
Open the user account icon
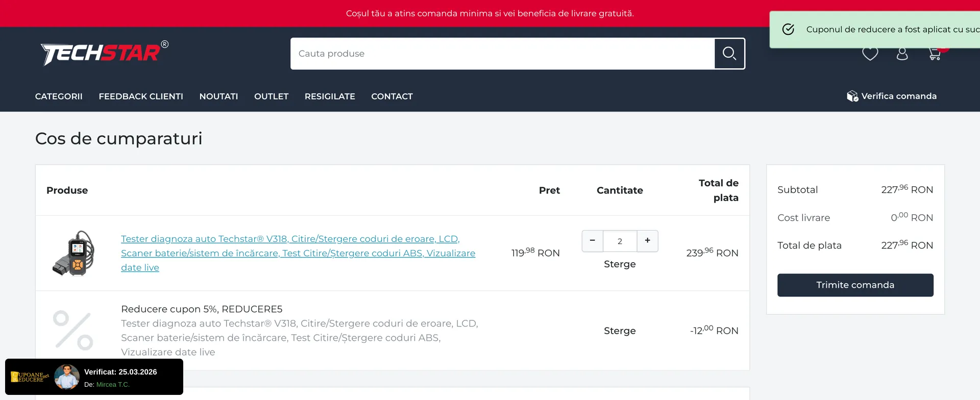(902, 54)
